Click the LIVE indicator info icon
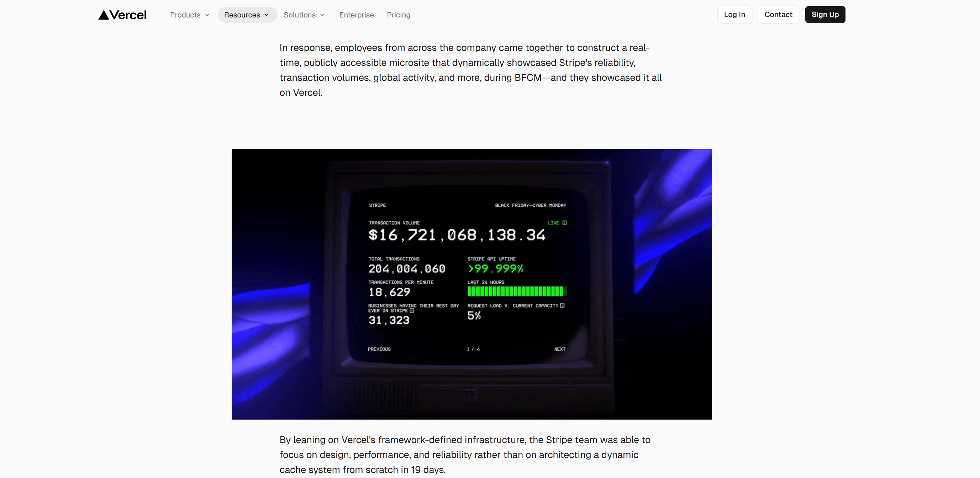Image resolution: width=980 pixels, height=478 pixels. tap(564, 223)
